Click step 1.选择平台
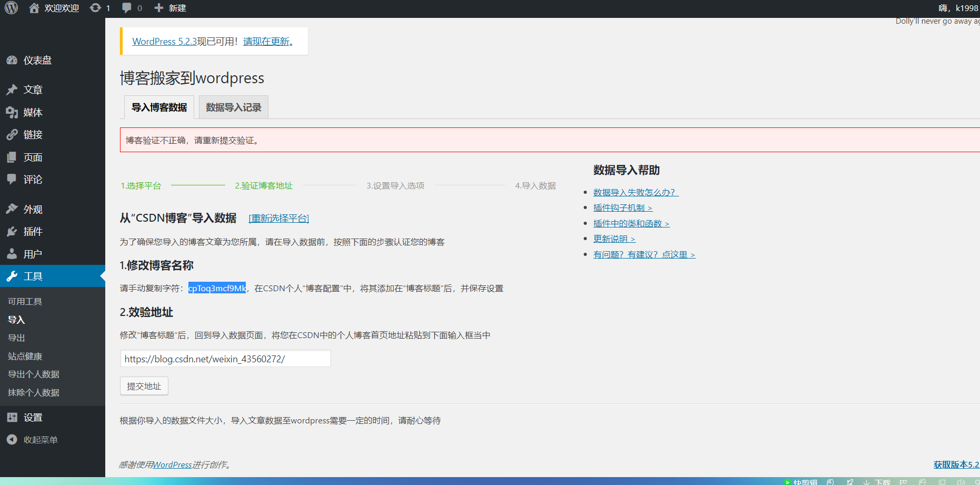 coord(141,185)
